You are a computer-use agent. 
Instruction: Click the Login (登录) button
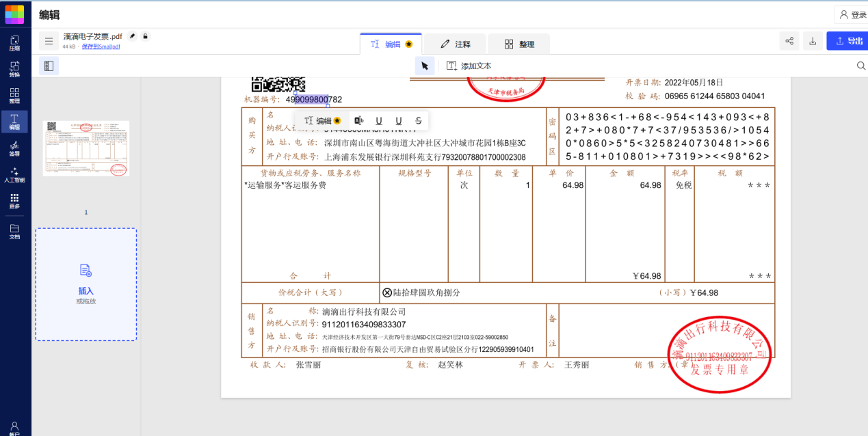click(852, 14)
